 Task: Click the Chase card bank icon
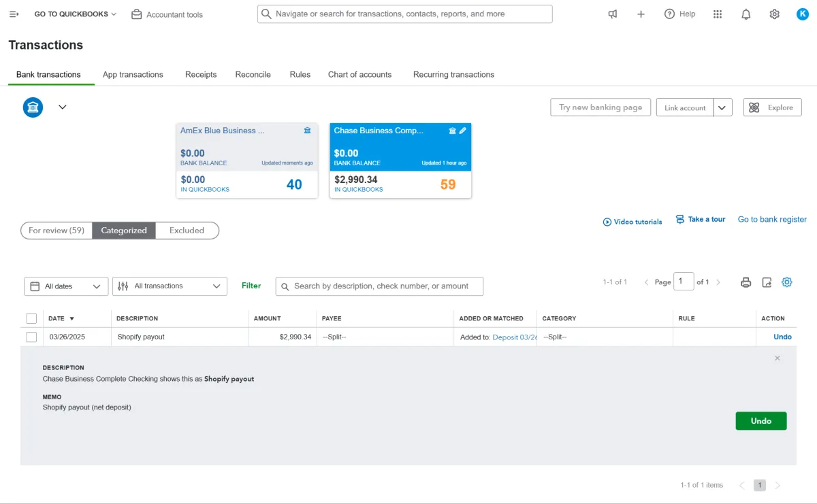[452, 131]
